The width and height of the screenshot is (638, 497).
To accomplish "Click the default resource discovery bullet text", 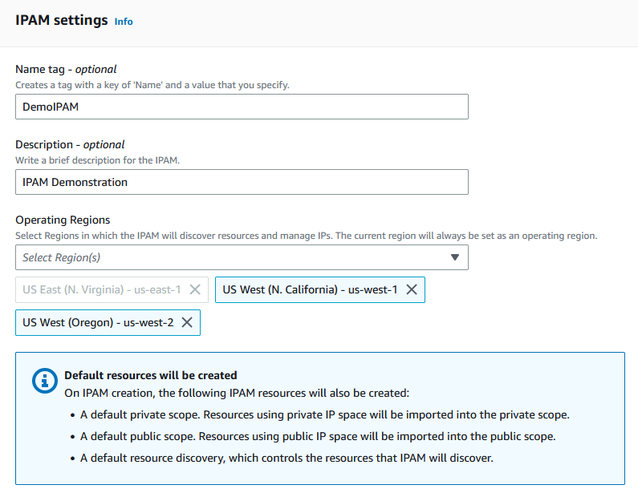I will [286, 459].
